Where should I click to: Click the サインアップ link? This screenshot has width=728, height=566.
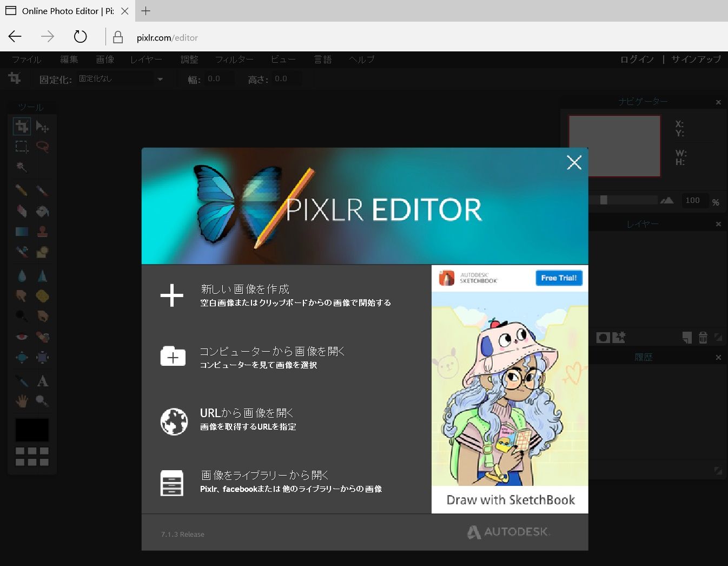696,60
